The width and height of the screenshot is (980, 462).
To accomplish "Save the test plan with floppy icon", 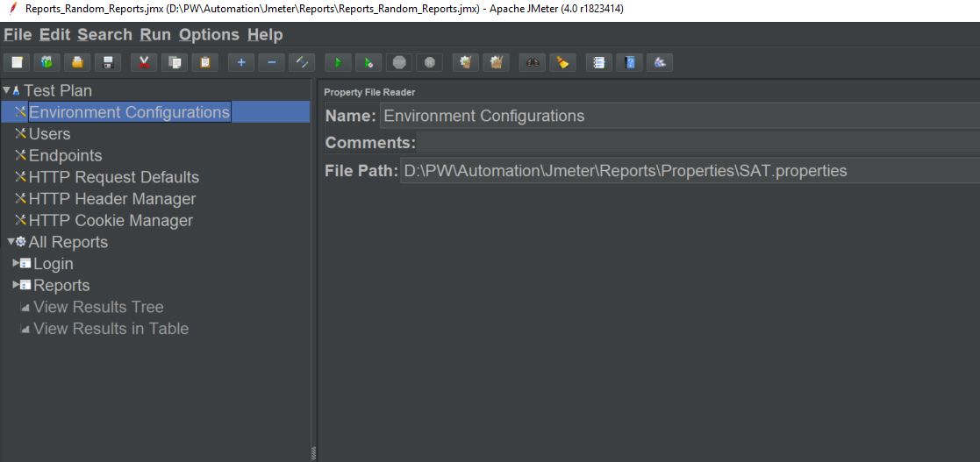I will (108, 62).
